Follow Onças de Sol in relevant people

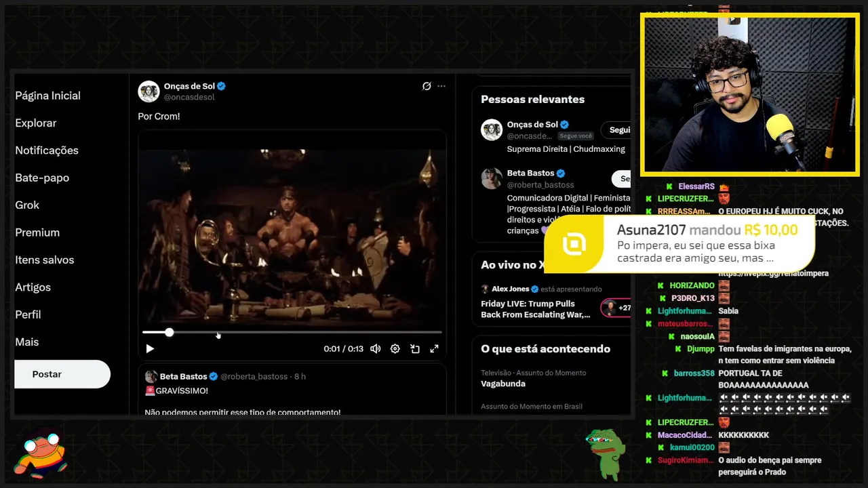[x=616, y=130]
